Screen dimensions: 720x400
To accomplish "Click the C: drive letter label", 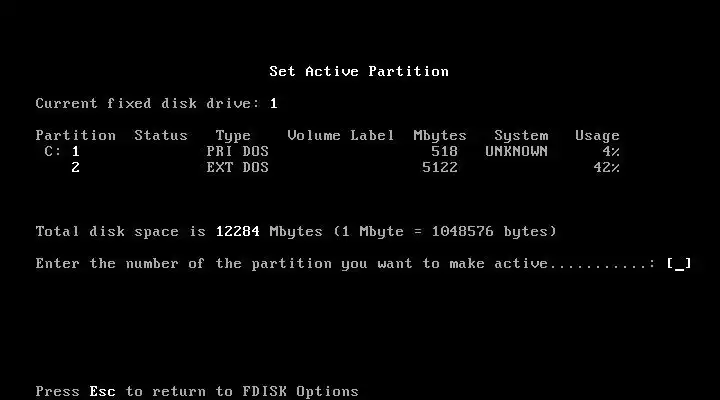I will (53, 151).
